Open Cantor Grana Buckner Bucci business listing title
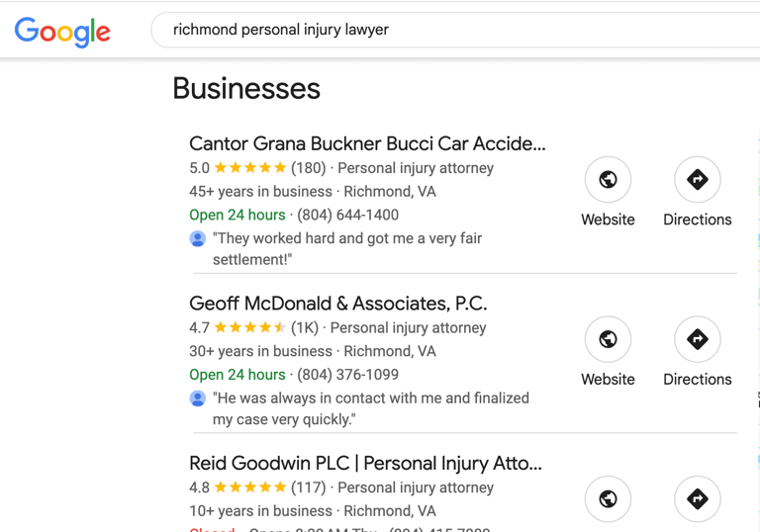 tap(367, 143)
